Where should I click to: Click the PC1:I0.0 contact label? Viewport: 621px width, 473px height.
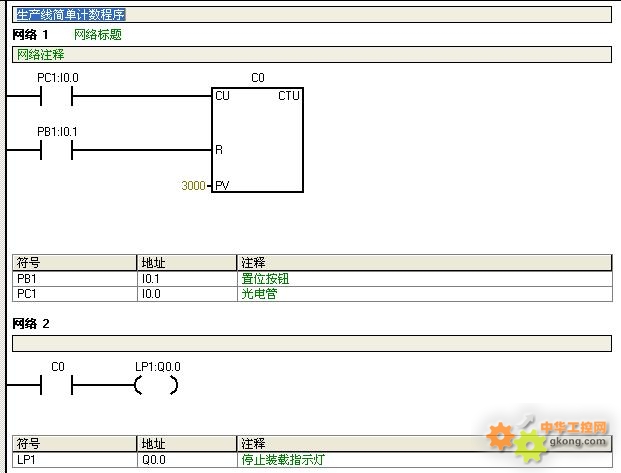point(58,78)
